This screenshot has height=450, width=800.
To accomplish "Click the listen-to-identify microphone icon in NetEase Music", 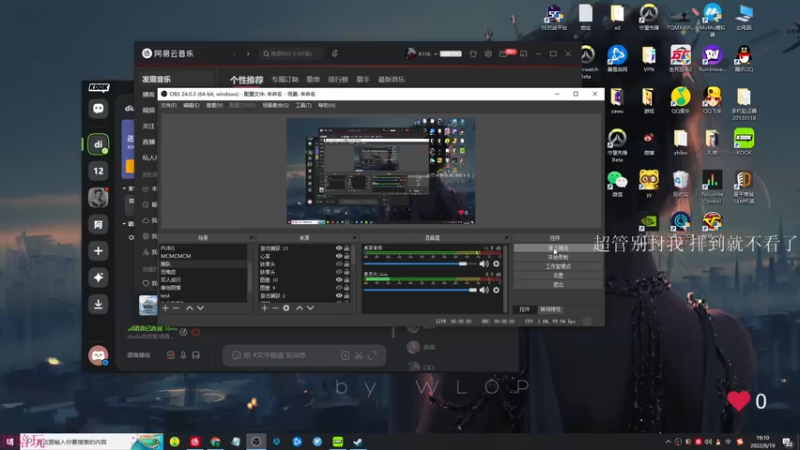I will pos(334,54).
